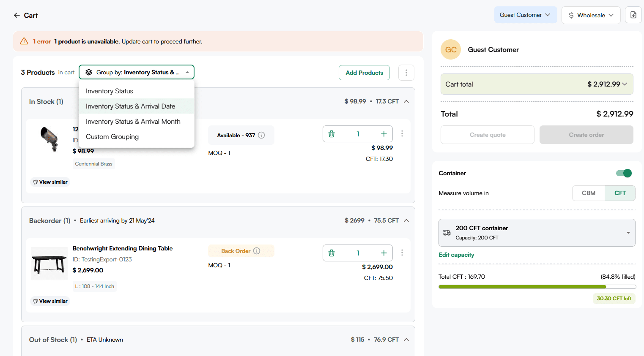Remove Benchwright Dining Table with trash icon
Screen dimensions: 644x356
[332, 253]
